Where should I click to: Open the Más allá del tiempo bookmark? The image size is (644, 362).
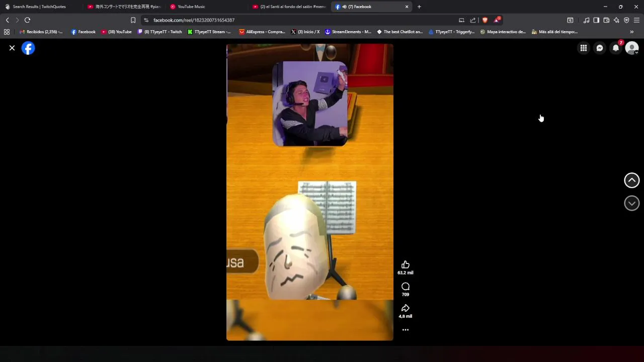pos(554,32)
